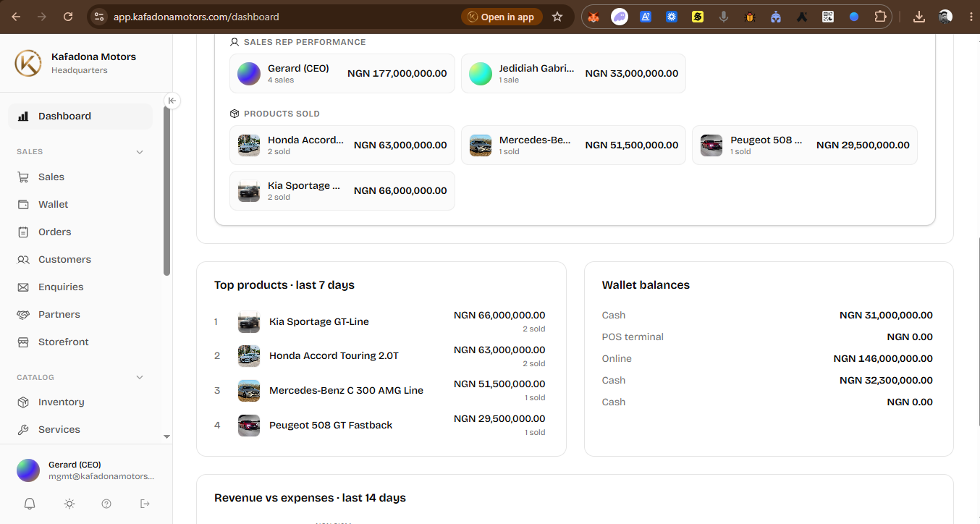Click browser forward arrow

(x=42, y=17)
